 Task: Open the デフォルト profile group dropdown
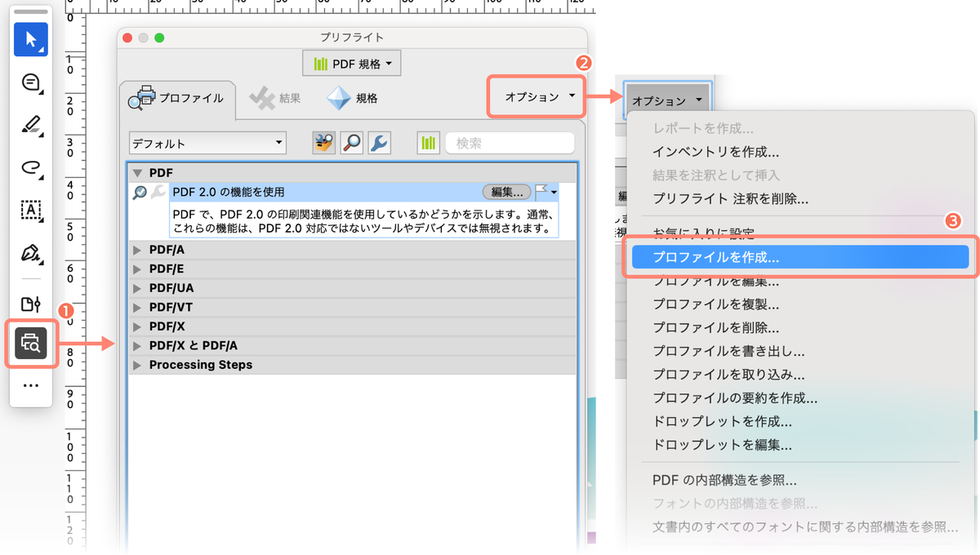pos(207,143)
